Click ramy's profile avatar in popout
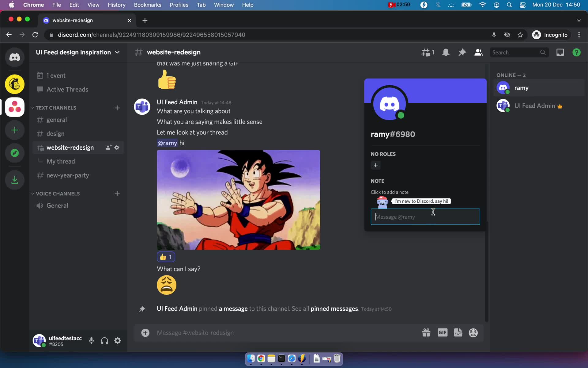 point(389,104)
